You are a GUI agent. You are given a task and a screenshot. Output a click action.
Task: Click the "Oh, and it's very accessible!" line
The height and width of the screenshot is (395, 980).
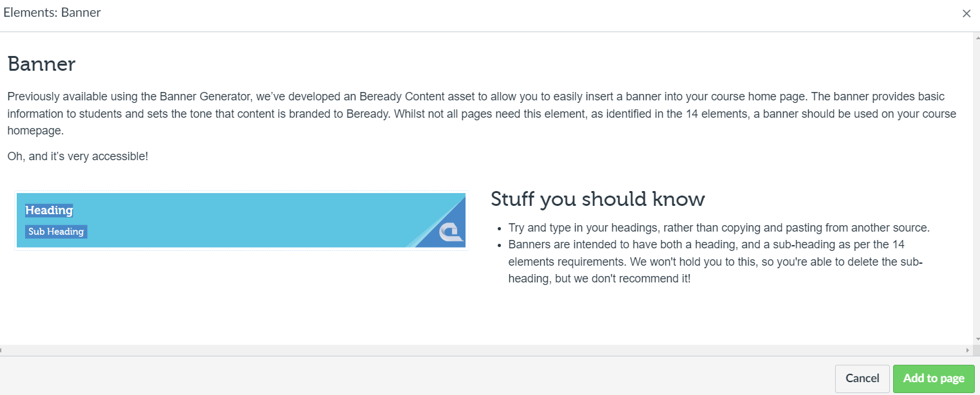78,156
